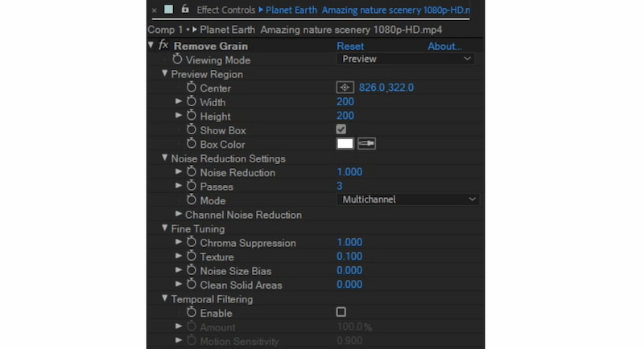The width and height of the screenshot is (644, 349).
Task: Click the layer name beside Comp 1 in the path line
Action: [320, 30]
